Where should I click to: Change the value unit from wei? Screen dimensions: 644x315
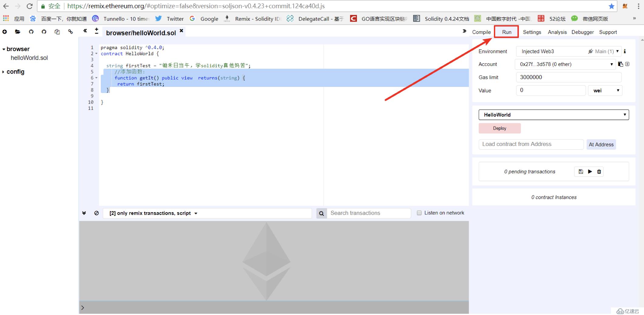[605, 91]
